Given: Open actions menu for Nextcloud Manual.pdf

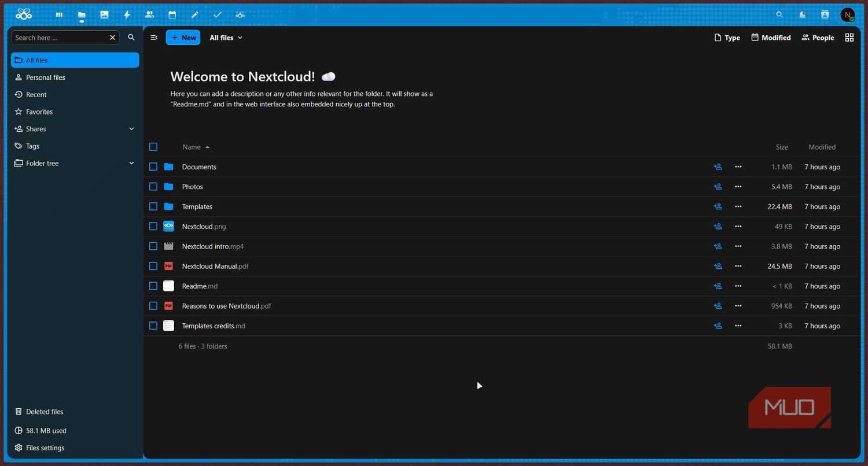Looking at the screenshot, I should tap(738, 267).
